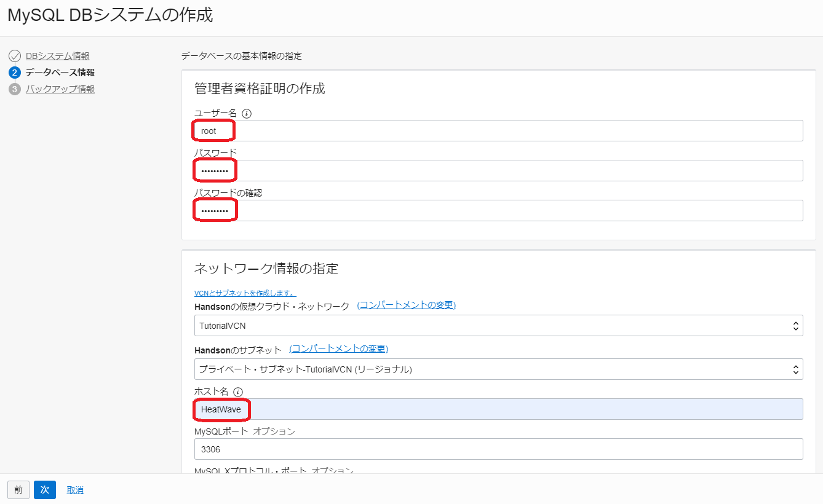Open VCNとサブネットを作成します link
The width and height of the screenshot is (823, 504).
(x=245, y=293)
